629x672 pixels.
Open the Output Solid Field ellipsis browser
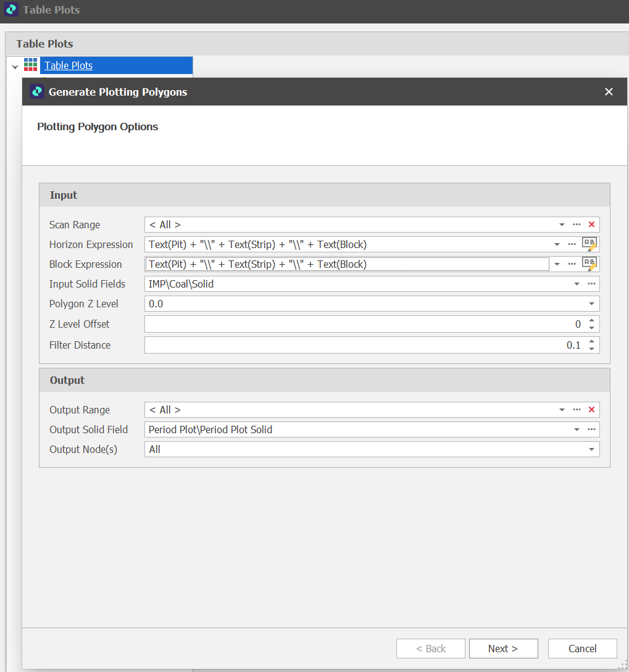pos(591,429)
